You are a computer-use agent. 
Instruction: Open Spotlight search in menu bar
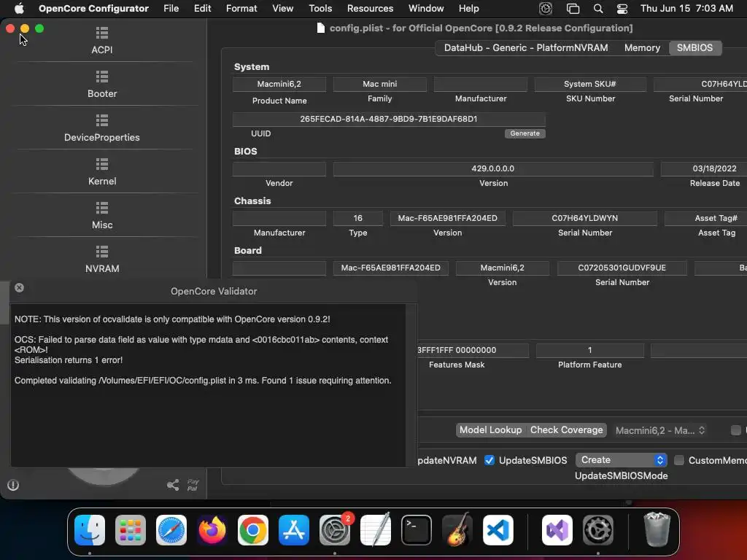(598, 9)
